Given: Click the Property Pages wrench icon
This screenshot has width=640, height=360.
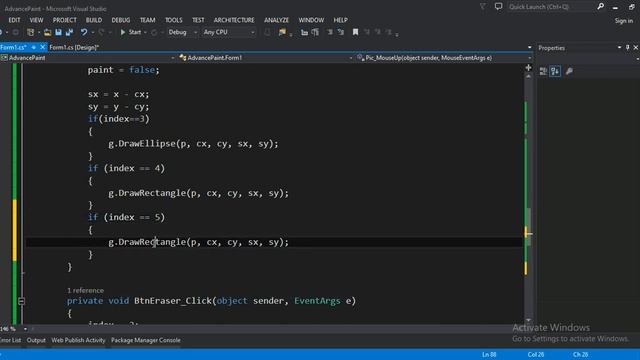Looking at the screenshot, I should coord(569,71).
